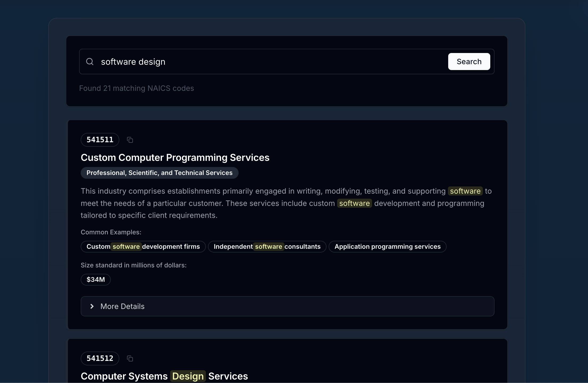Screen dimensions: 588x383
Task: Click 'Common Examples:' label
Action: [x=111, y=232]
